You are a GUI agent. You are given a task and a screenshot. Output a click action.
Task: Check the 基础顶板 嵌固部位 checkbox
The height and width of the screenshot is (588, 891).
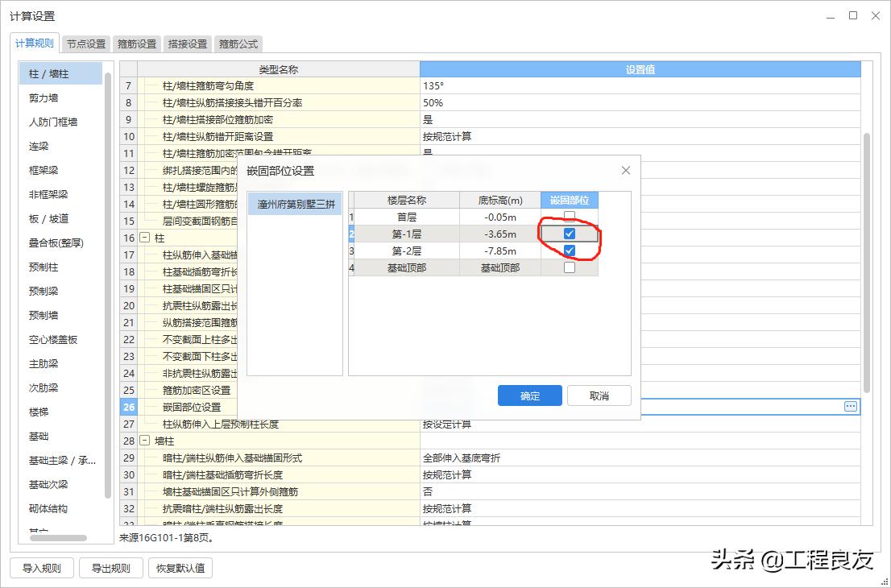569,267
